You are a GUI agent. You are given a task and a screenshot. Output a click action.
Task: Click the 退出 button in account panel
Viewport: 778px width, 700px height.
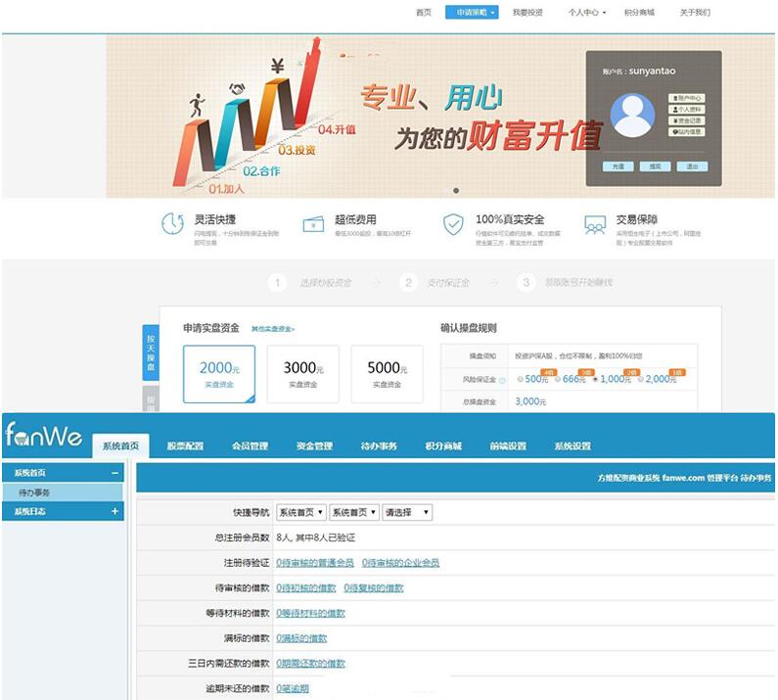[692, 166]
